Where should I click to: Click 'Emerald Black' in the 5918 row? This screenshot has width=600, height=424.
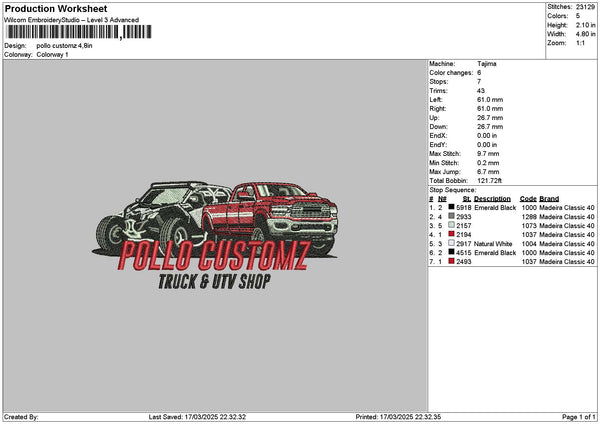coord(495,208)
